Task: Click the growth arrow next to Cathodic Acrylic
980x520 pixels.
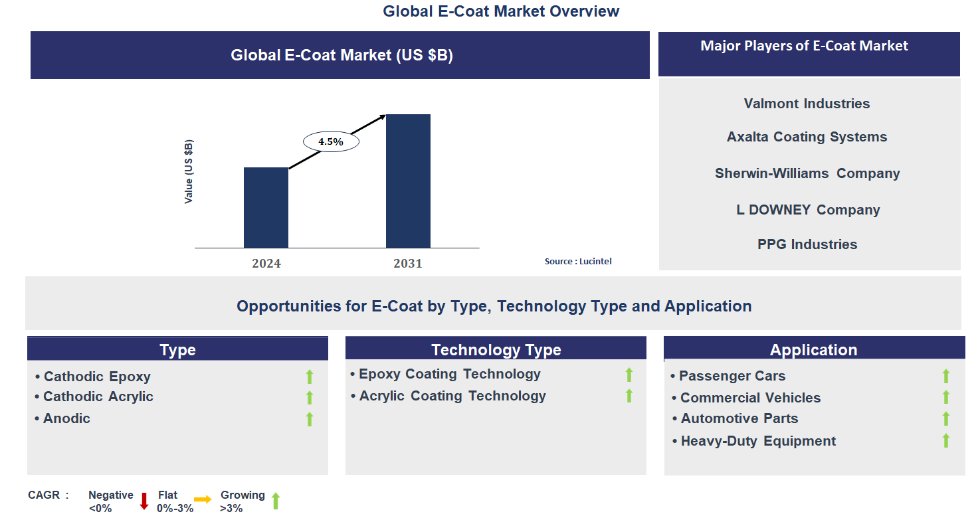Action: tap(310, 397)
